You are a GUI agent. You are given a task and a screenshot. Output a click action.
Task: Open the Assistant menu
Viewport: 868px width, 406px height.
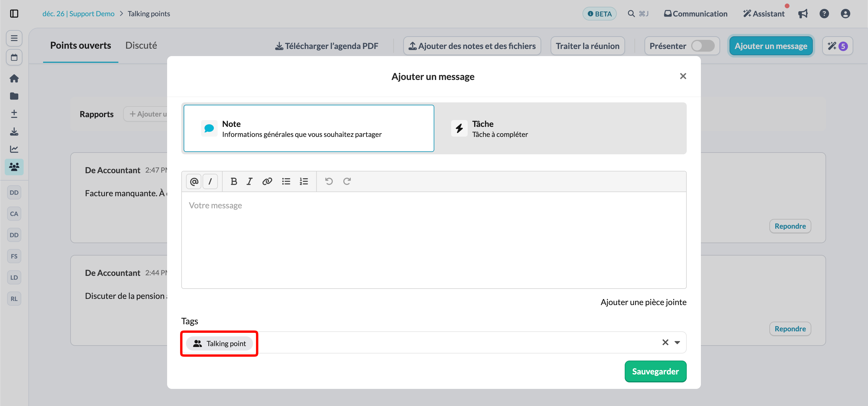click(x=764, y=14)
